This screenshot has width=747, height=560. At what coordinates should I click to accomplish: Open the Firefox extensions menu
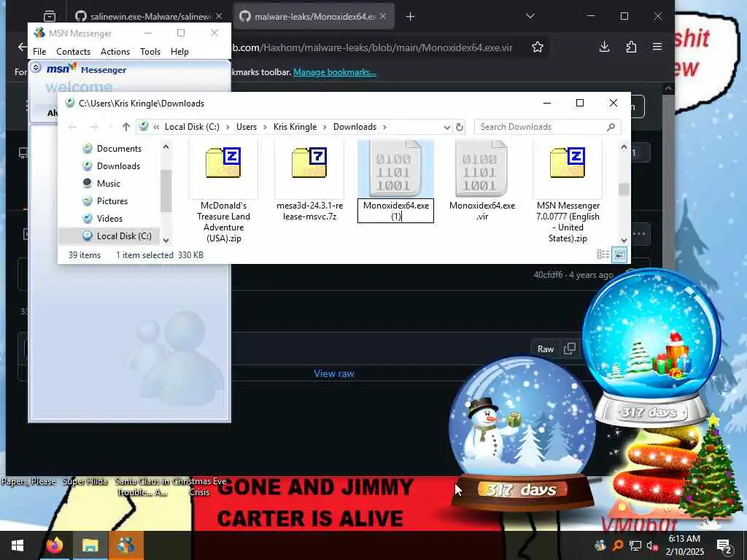pos(631,47)
